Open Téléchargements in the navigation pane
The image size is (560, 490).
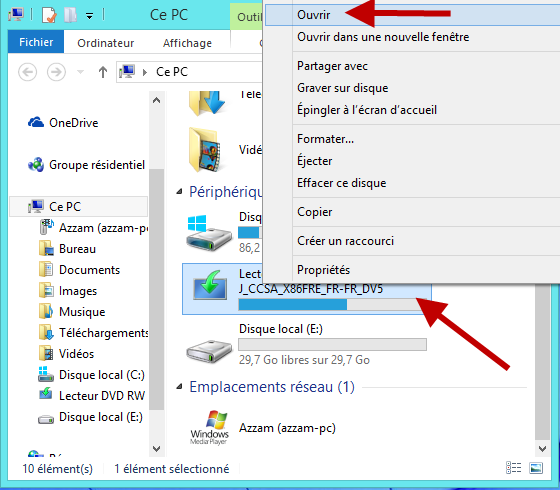94,333
